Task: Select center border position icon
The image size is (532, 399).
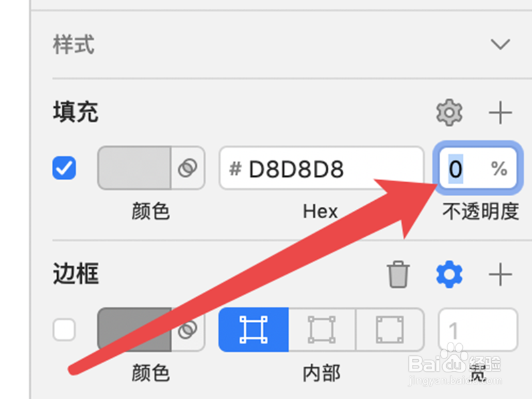Action: (x=322, y=330)
